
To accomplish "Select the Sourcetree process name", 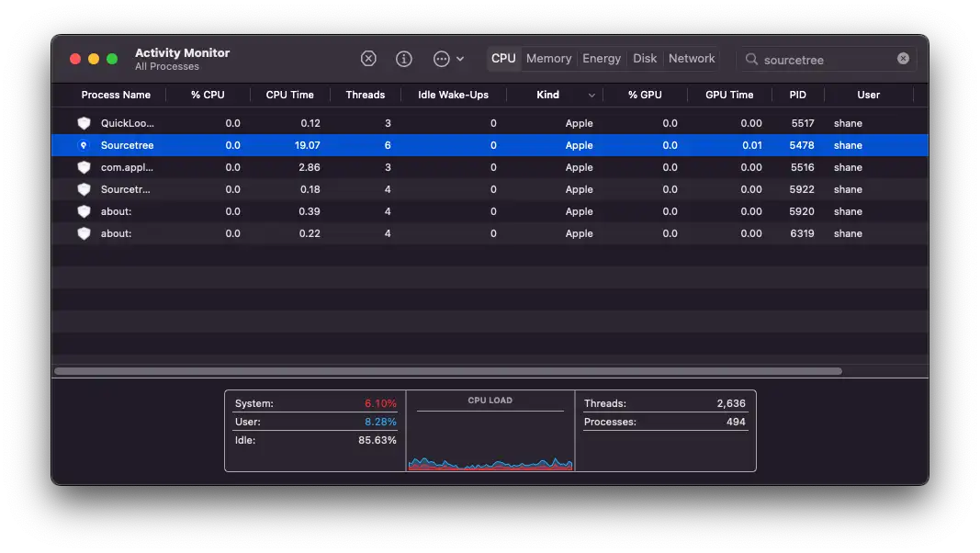I will pos(127,145).
